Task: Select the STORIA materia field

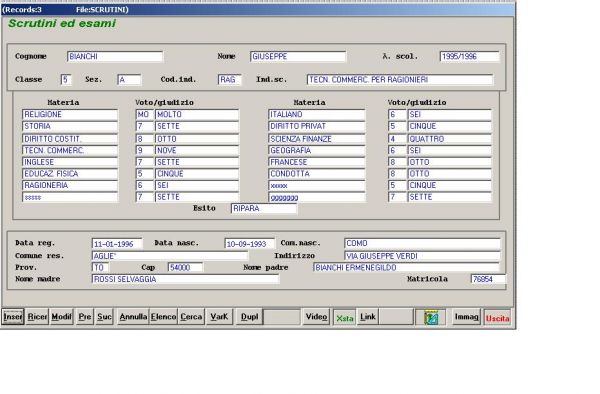Action: point(70,126)
